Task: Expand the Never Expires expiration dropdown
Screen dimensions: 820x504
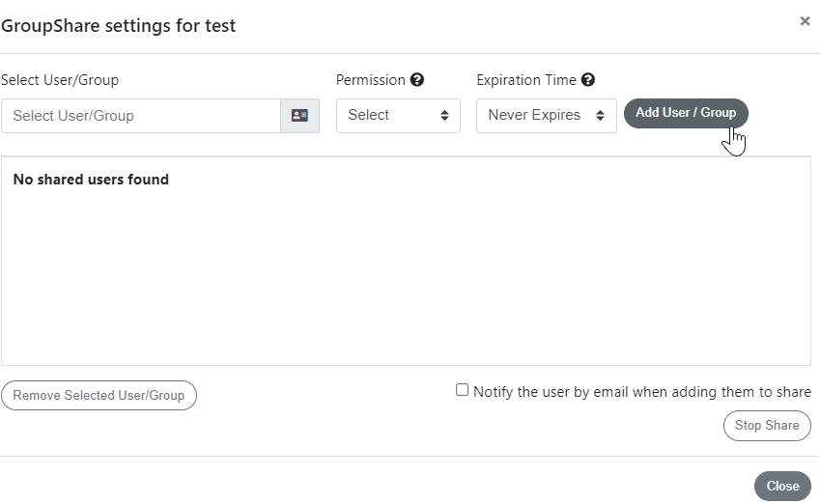Action: 547,116
